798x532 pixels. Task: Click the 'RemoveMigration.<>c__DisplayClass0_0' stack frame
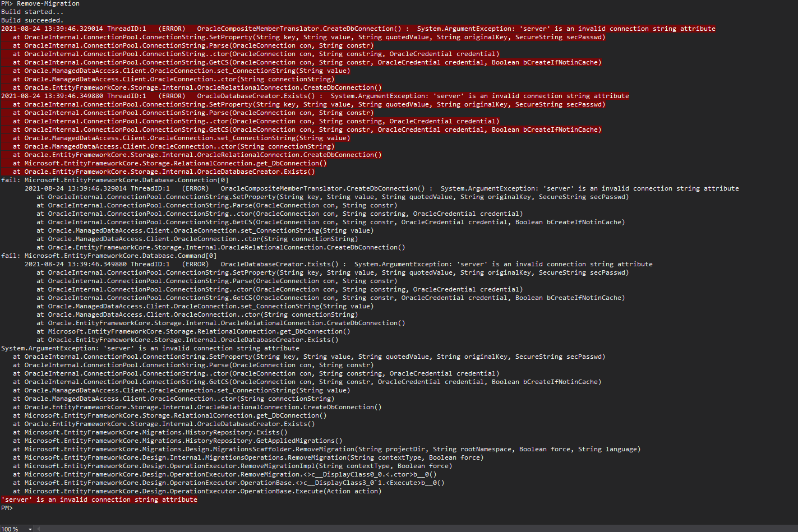click(x=225, y=474)
